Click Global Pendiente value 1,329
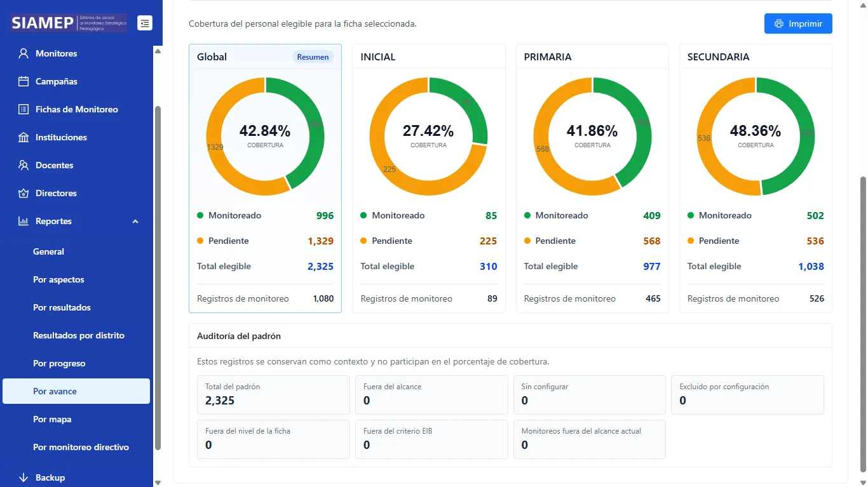 321,241
